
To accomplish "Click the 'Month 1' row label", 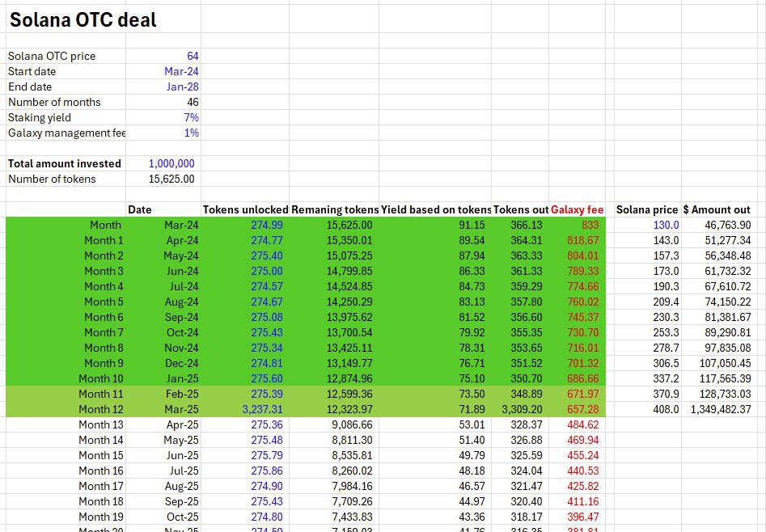I will [104, 240].
